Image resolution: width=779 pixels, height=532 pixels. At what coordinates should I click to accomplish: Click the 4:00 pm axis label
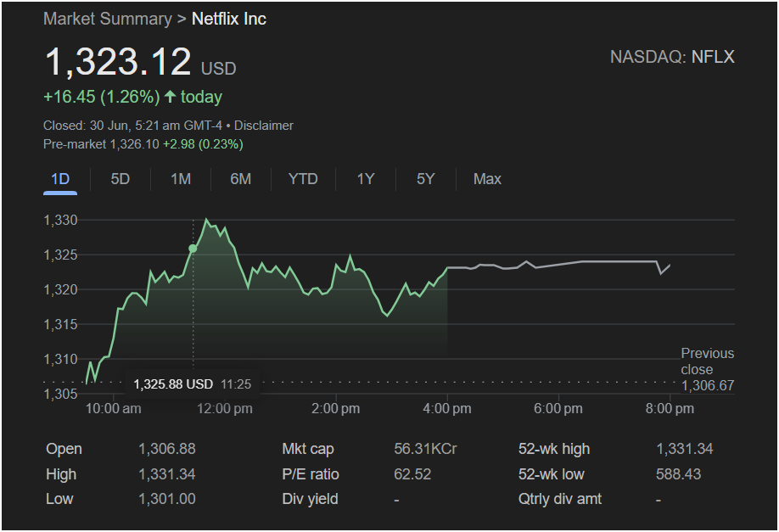(447, 409)
